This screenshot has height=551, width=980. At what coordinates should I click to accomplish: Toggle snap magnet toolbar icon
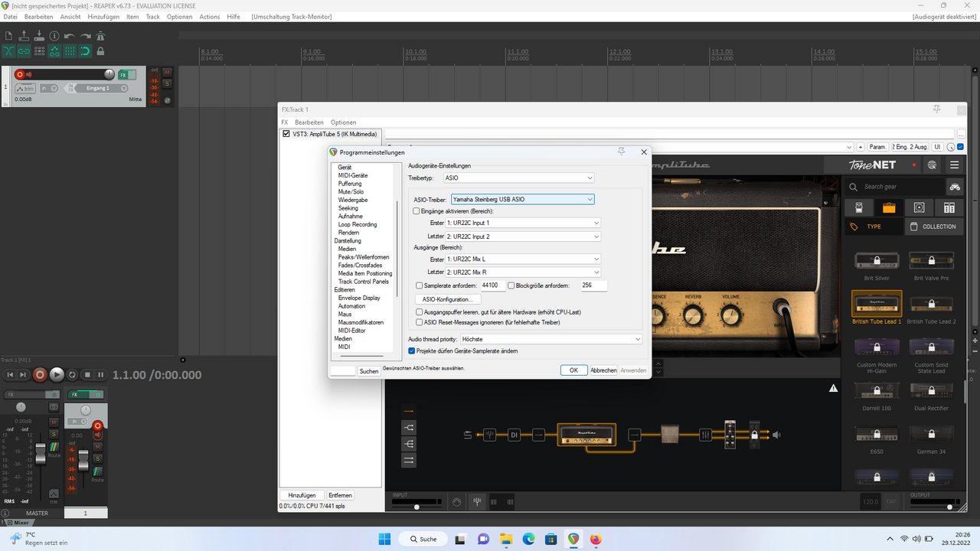tap(85, 51)
